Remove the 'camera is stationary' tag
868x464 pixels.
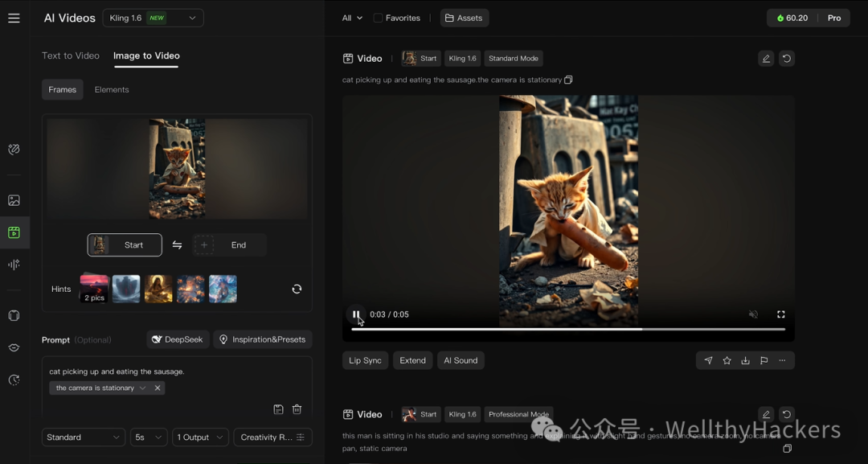tap(158, 388)
